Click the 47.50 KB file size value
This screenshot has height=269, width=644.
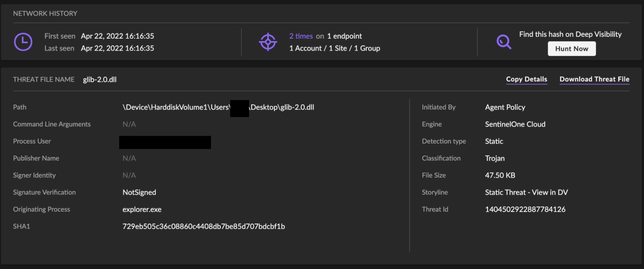point(500,175)
